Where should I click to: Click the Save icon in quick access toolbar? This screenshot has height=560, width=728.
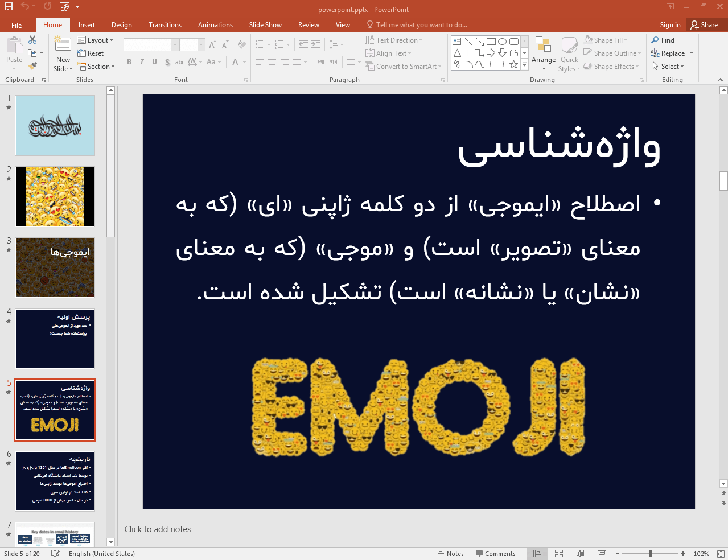click(9, 6)
